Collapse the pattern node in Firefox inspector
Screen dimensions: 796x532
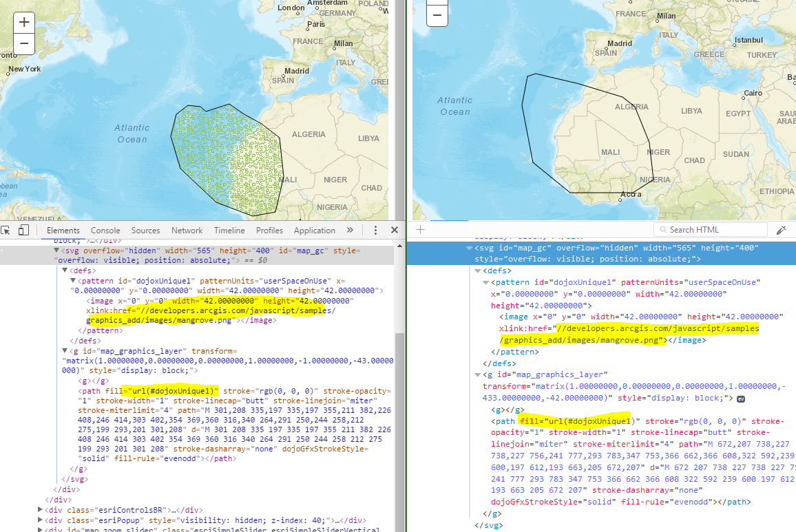pyautogui.click(x=486, y=282)
